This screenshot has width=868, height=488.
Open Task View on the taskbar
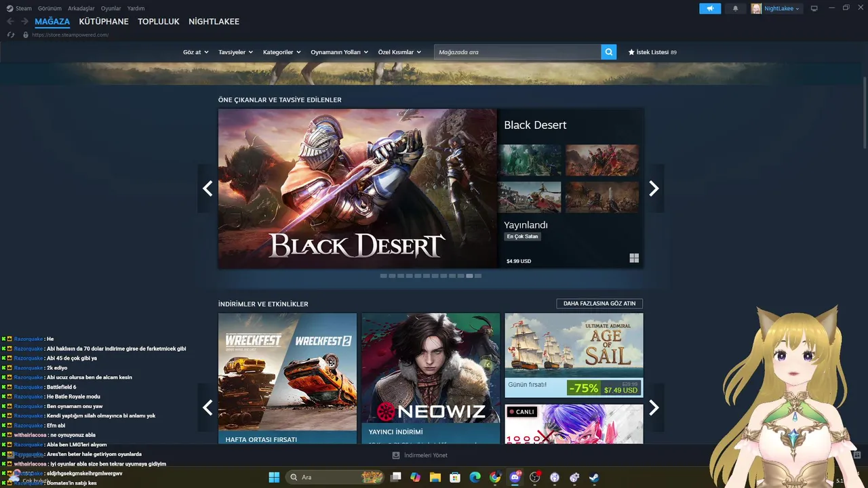tap(395, 477)
